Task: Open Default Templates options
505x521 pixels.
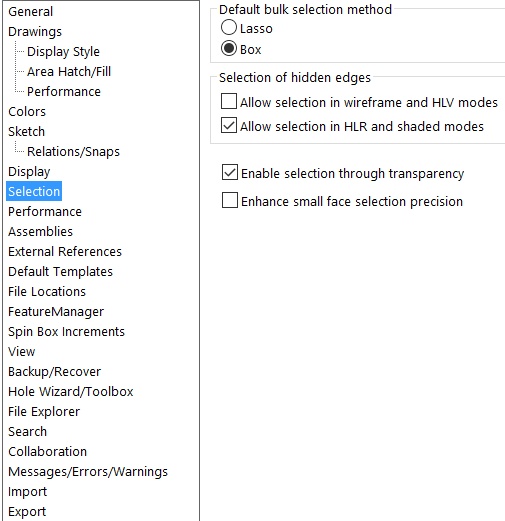Action: click(x=60, y=272)
